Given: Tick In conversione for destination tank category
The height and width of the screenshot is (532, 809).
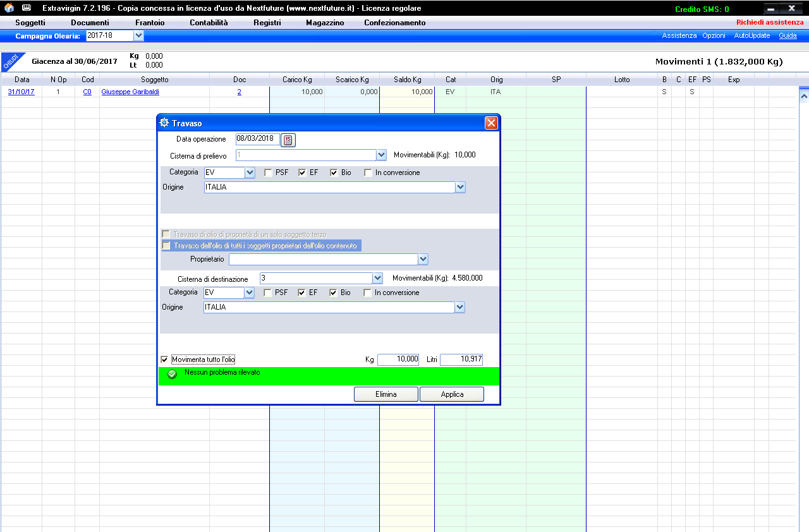Looking at the screenshot, I should [x=368, y=293].
